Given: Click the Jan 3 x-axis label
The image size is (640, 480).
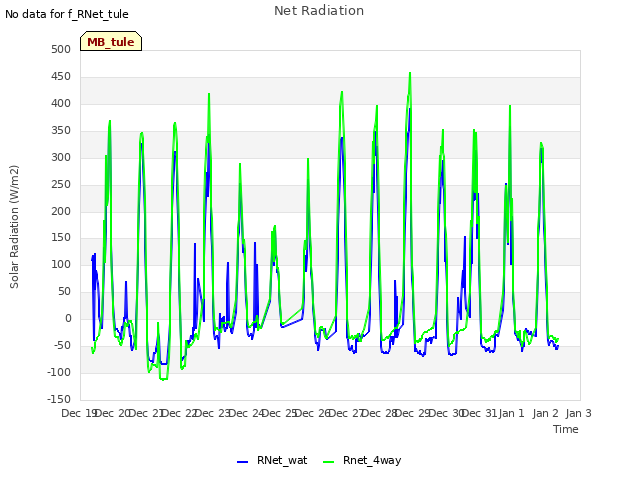Looking at the screenshot, I should [x=578, y=413].
